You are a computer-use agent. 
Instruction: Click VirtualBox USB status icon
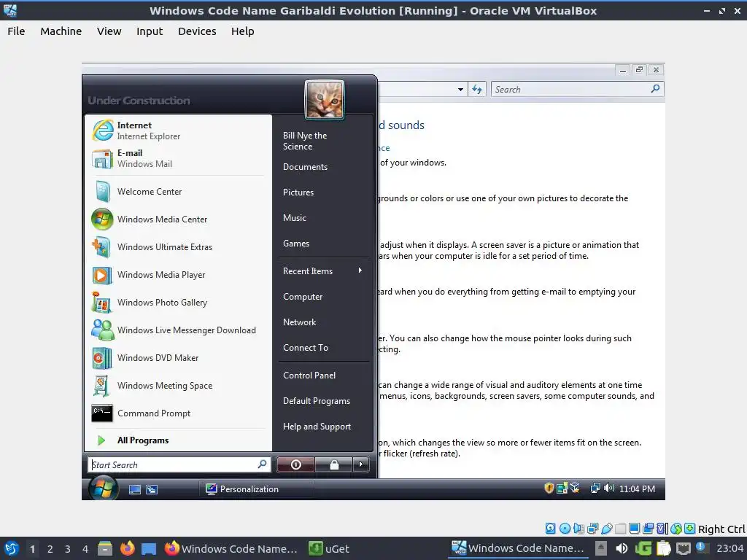[x=607, y=528]
